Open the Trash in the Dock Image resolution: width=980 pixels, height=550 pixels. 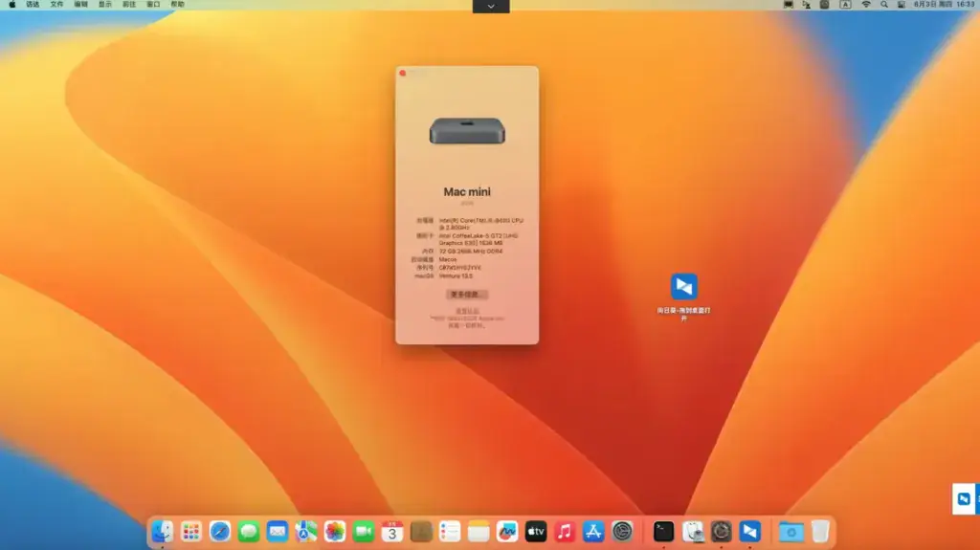tap(820, 531)
